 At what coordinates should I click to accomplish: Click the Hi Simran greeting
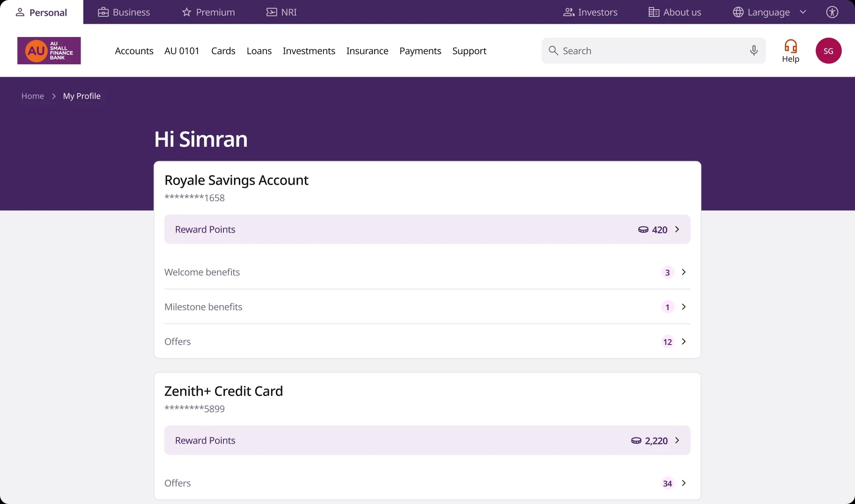[201, 139]
